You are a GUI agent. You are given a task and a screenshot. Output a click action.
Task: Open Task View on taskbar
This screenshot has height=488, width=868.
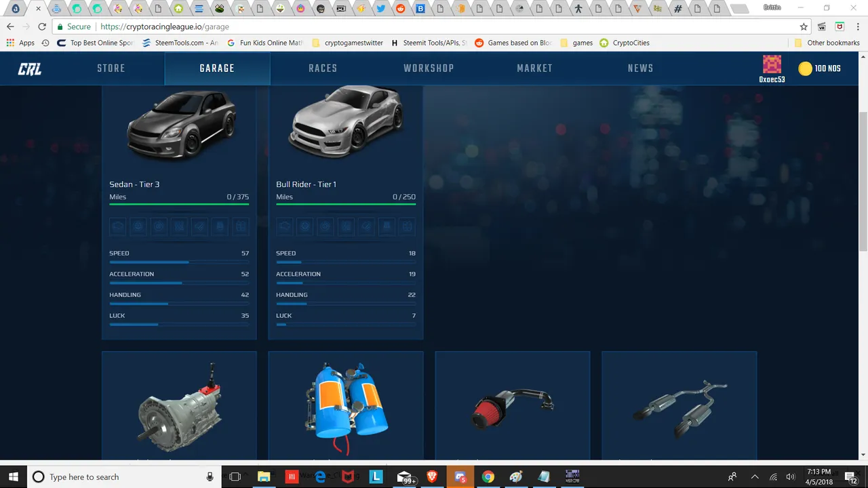pos(235,477)
